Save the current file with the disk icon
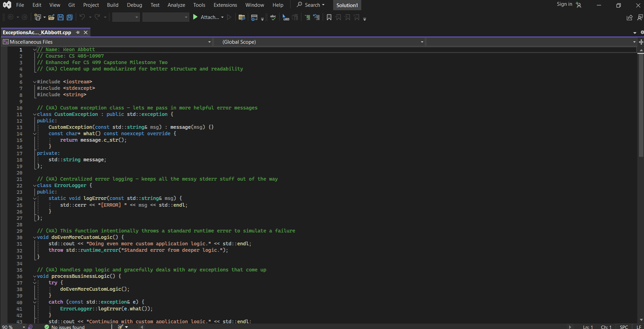This screenshot has width=644, height=329. point(61,17)
